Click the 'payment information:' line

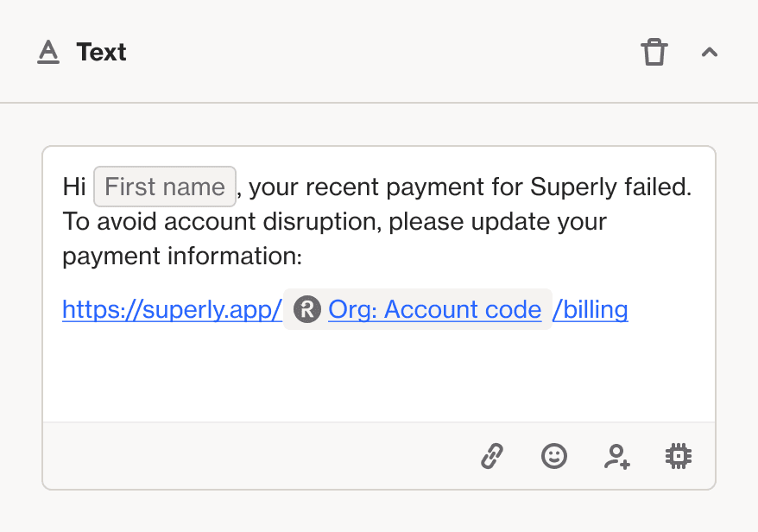(181, 256)
